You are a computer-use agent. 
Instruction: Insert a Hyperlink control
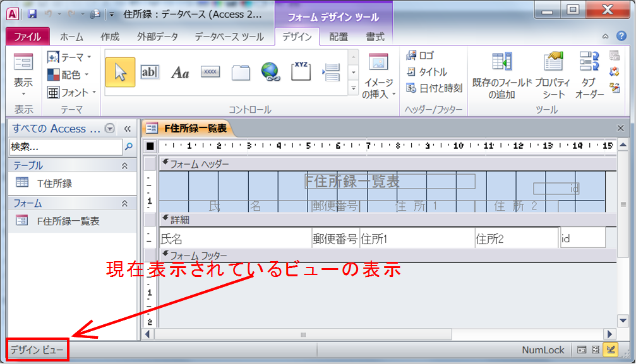click(x=270, y=72)
